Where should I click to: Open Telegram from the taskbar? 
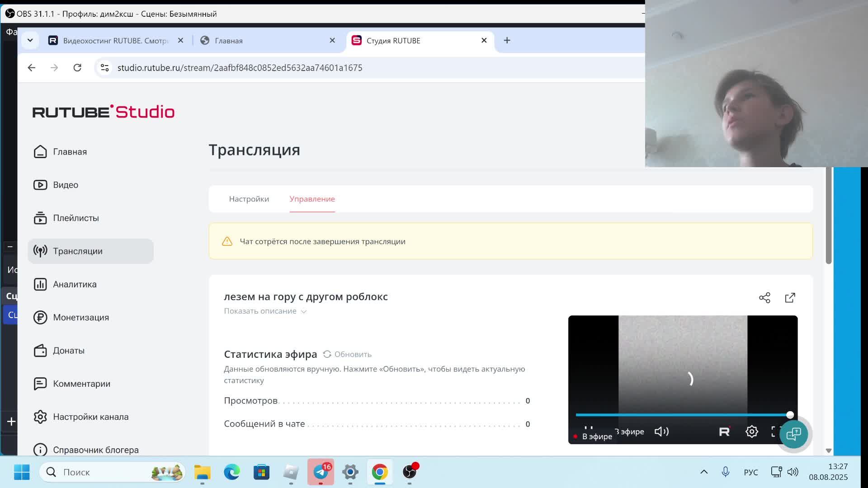point(321,472)
